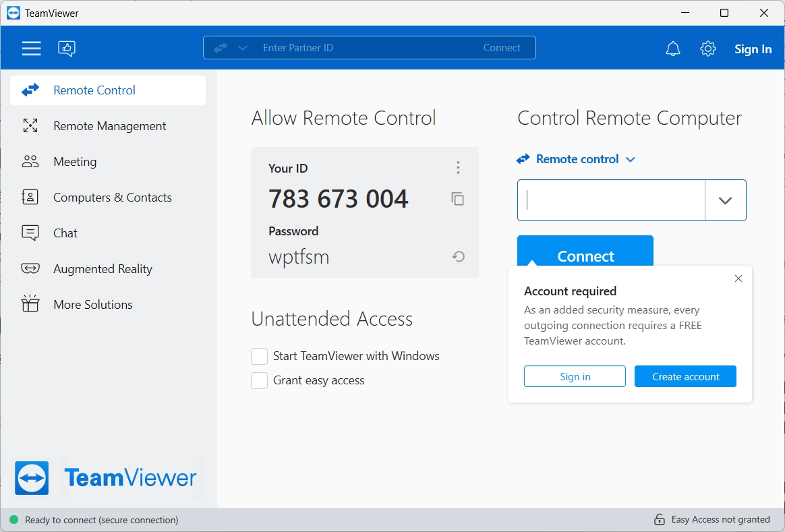Open the Chat tab
The width and height of the screenshot is (785, 532).
point(108,233)
